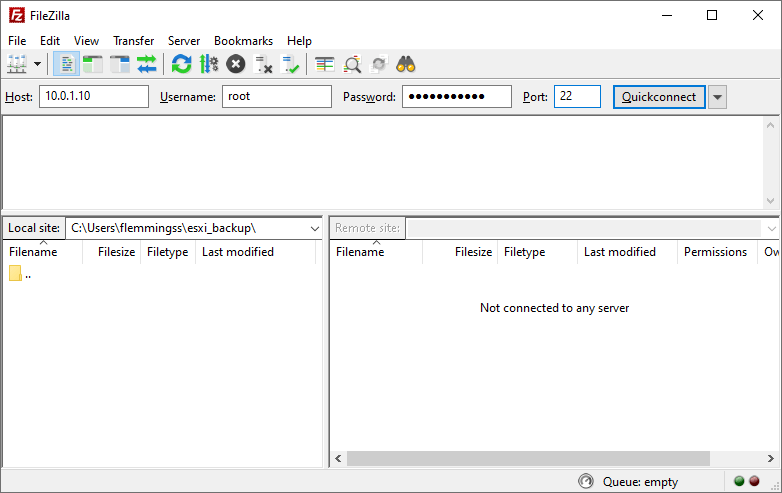The width and height of the screenshot is (782, 493).
Task: Click message log scroll down arrow
Action: (x=771, y=201)
